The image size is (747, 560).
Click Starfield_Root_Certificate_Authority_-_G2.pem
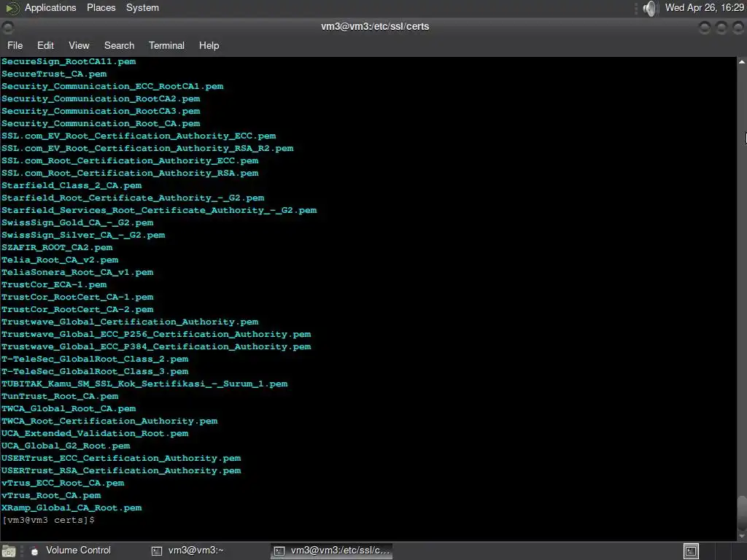coord(133,198)
